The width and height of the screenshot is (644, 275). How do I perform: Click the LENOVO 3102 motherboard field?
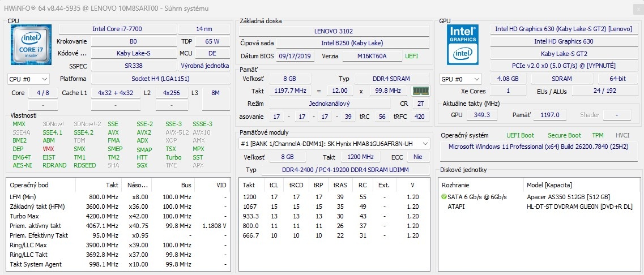[334, 31]
